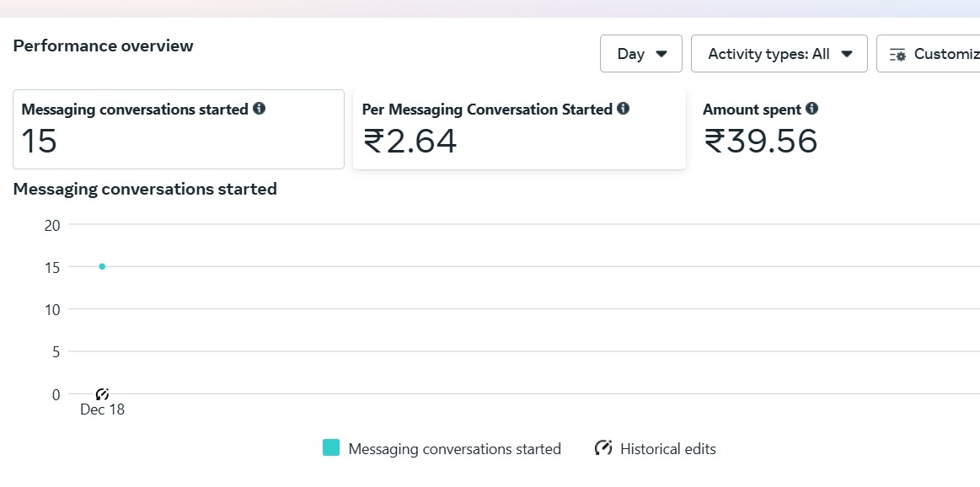
Task: Click the sliders-gear icon on Customize
Action: coord(897,55)
